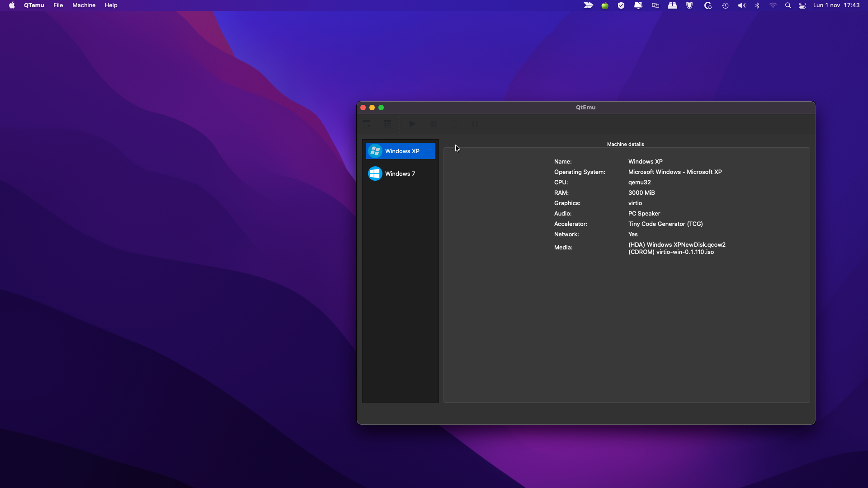
Task: Open the File menu
Action: [58, 5]
